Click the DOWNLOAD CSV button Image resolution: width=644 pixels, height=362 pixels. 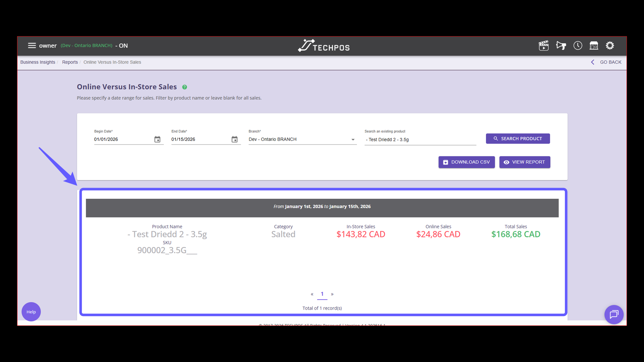tap(467, 162)
